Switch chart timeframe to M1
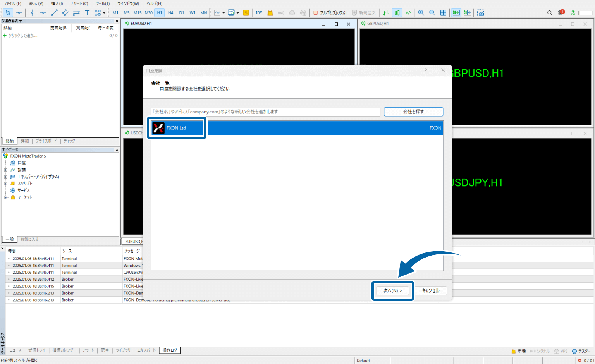The width and height of the screenshot is (595, 364). [115, 13]
